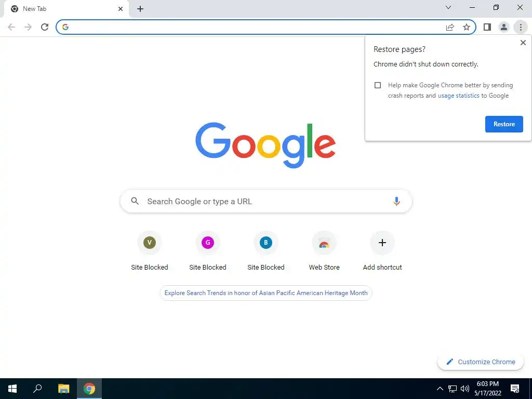Expand the tab search chevron
The image size is (532, 399).
(448, 7)
